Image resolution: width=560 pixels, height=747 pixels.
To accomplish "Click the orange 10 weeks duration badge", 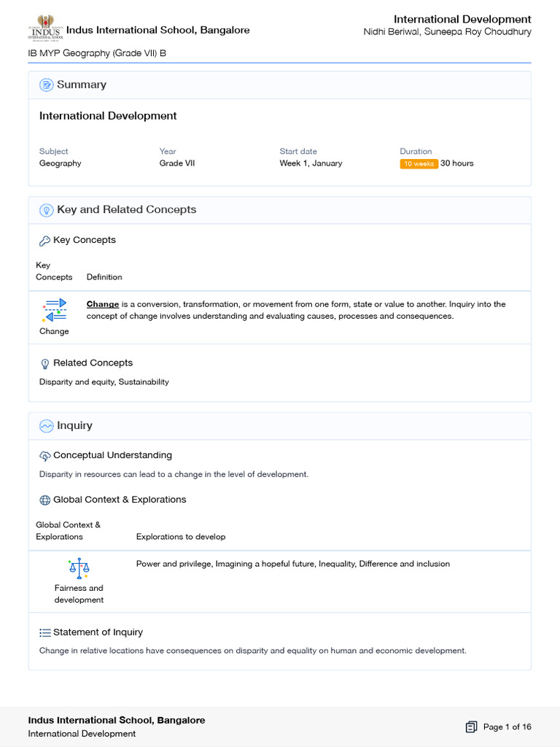I will pyautogui.click(x=419, y=163).
